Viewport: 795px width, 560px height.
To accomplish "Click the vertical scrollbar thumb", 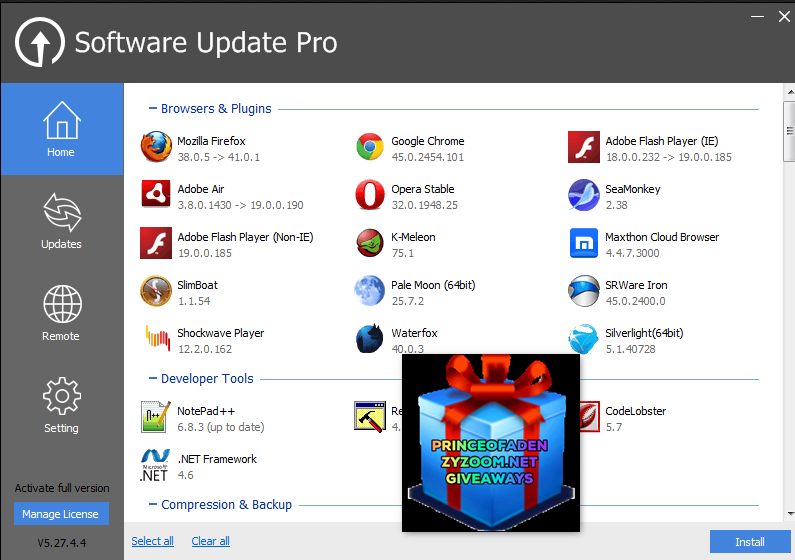I will [x=789, y=132].
